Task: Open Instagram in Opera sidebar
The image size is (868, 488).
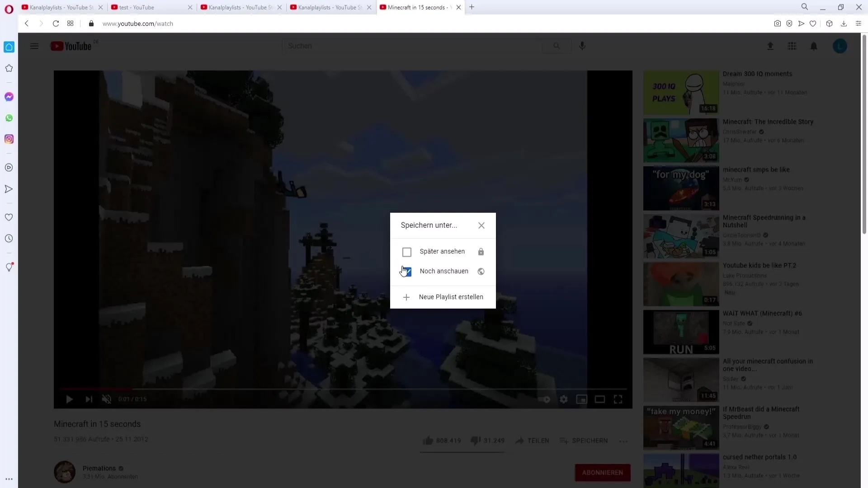Action: coord(9,139)
